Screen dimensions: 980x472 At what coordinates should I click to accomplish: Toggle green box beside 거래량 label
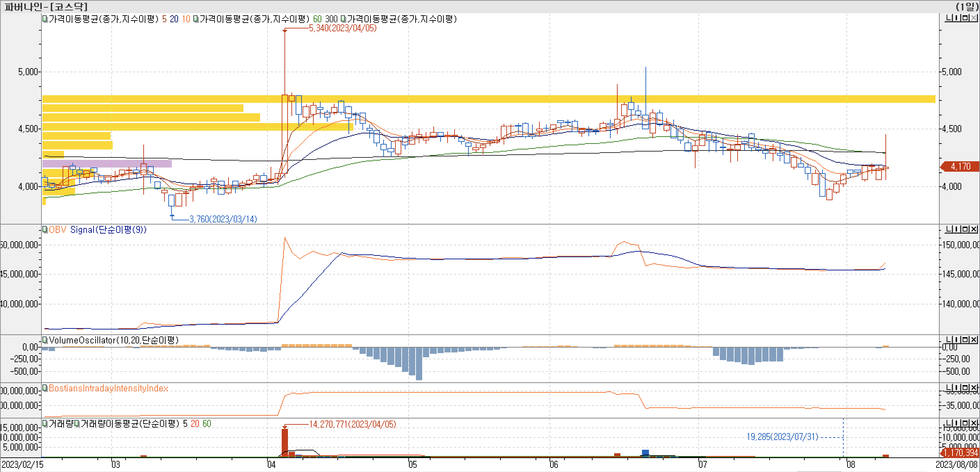(45, 424)
